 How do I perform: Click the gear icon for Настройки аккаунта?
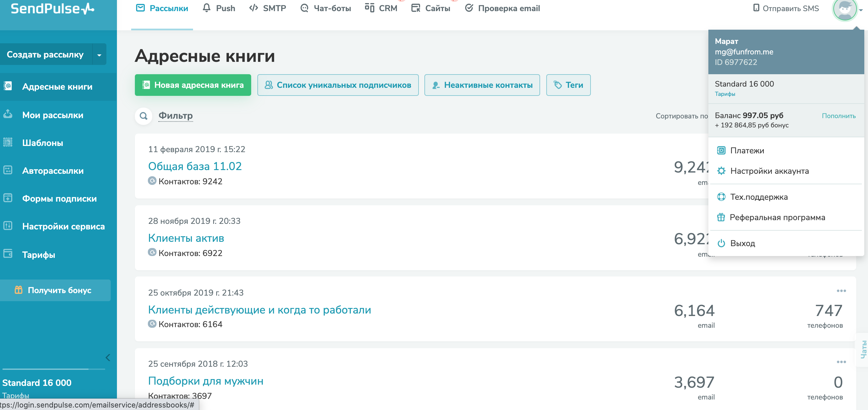[721, 171]
